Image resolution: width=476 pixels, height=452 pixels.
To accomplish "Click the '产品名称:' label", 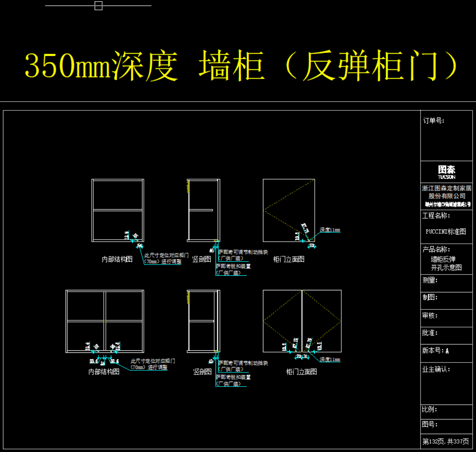I will click(436, 250).
